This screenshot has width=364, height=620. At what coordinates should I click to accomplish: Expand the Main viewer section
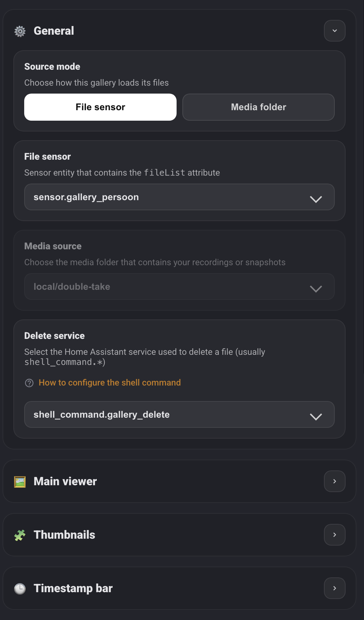[334, 481]
